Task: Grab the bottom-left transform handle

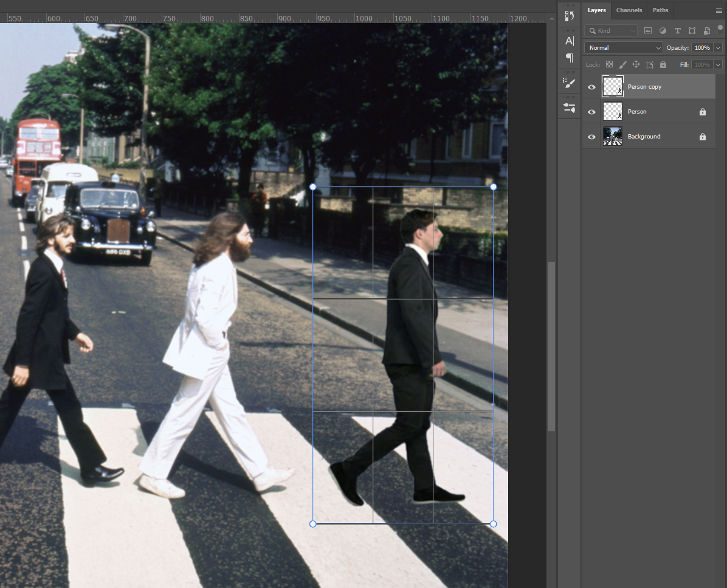Action: [x=313, y=524]
